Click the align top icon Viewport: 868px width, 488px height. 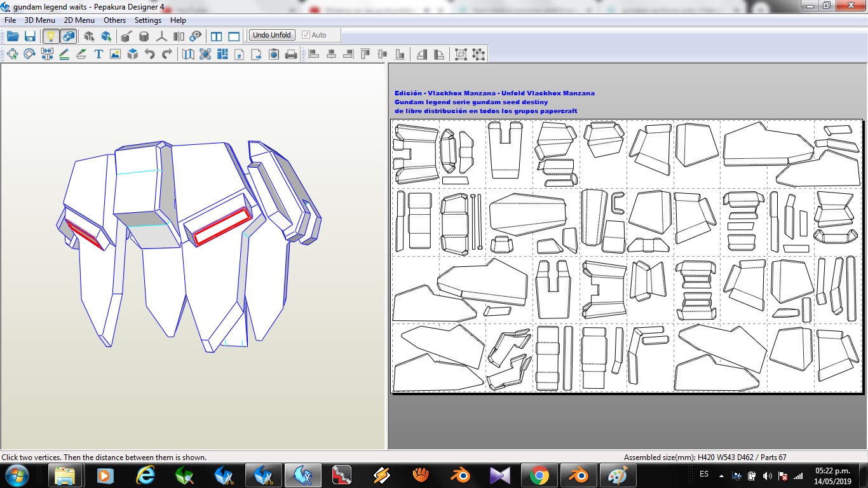coord(365,54)
